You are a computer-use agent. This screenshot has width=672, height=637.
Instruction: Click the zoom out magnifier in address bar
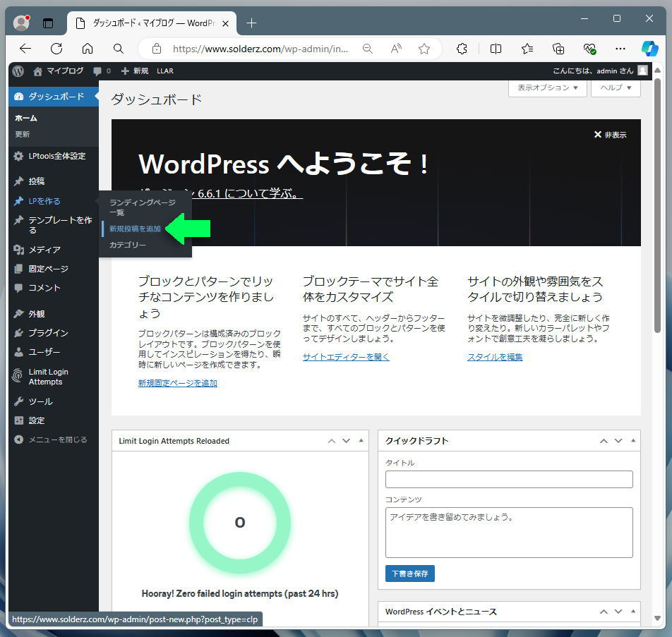click(368, 49)
